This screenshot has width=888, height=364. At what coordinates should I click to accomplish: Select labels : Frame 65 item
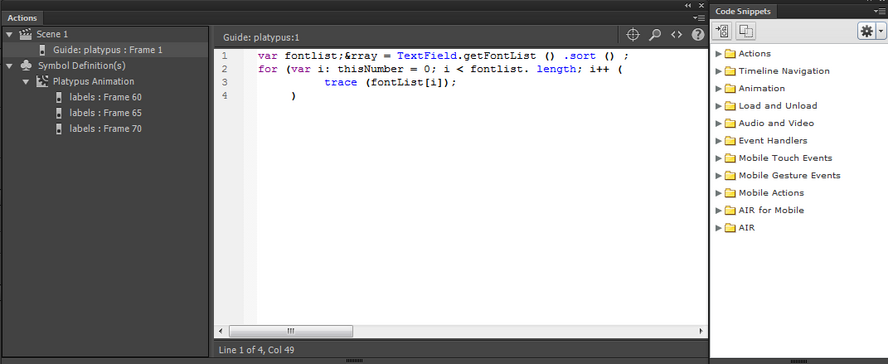[105, 113]
